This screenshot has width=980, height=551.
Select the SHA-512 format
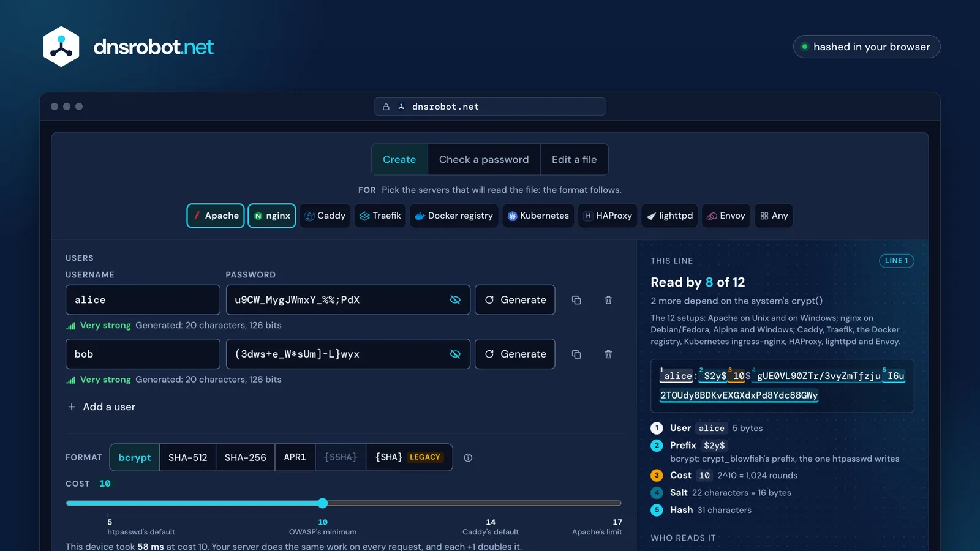pos(188,457)
